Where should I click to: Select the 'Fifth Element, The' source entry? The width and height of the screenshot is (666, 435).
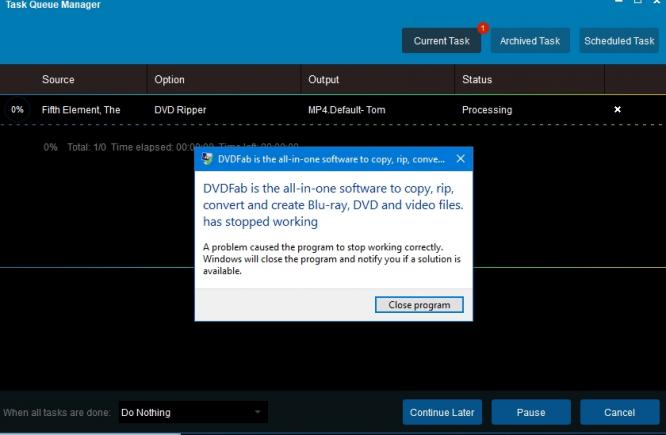pyautogui.click(x=81, y=110)
